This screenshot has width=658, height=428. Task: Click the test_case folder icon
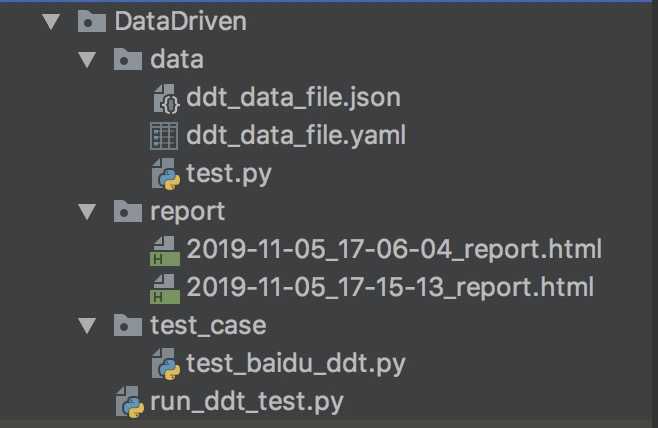click(x=128, y=326)
